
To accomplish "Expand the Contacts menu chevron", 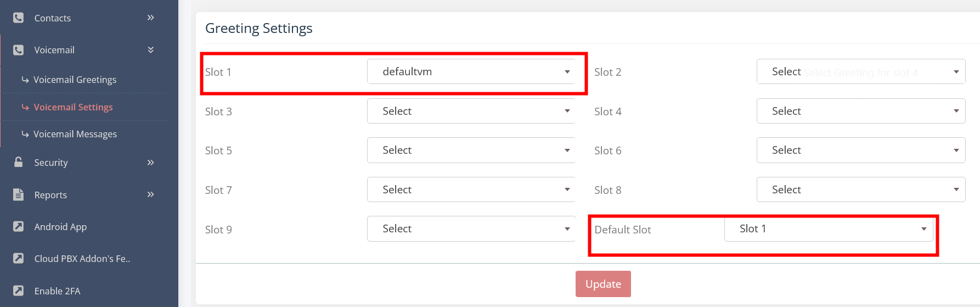I will [151, 18].
